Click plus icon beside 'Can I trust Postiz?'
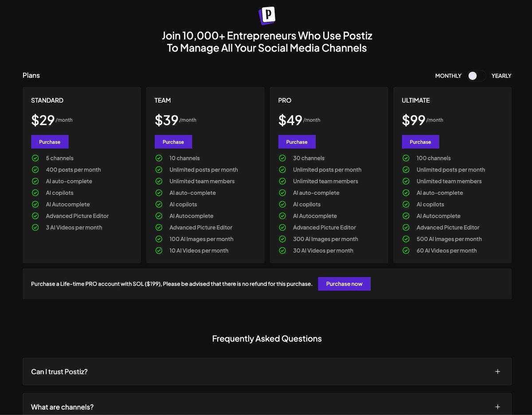The image size is (532, 415). [x=497, y=372]
